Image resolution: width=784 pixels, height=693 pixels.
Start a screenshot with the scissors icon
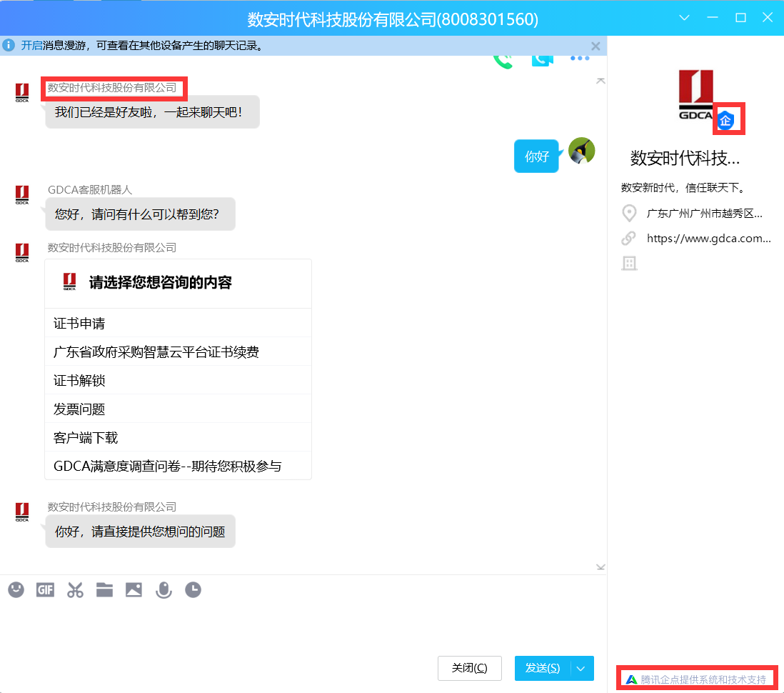(75, 590)
